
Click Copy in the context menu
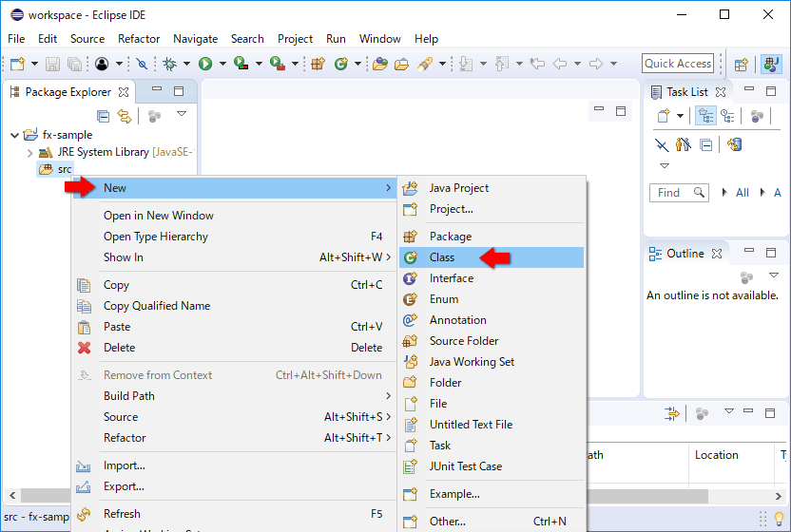235,285
